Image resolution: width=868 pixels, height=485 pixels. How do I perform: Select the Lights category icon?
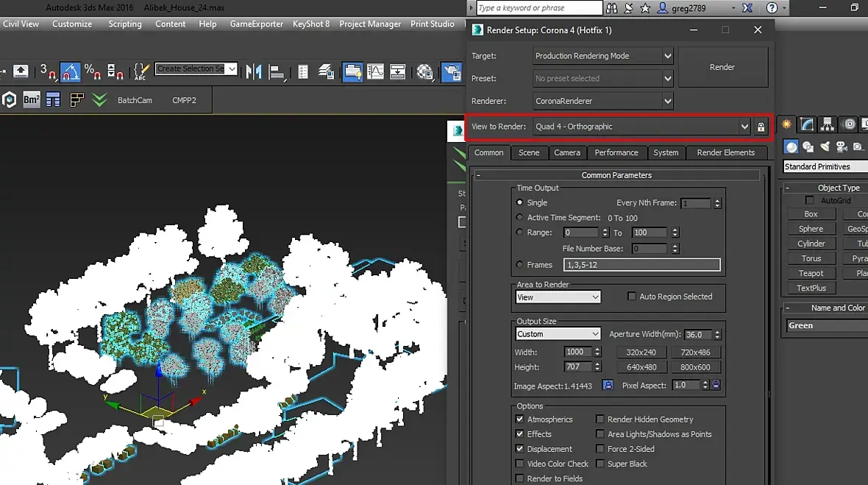825,146
